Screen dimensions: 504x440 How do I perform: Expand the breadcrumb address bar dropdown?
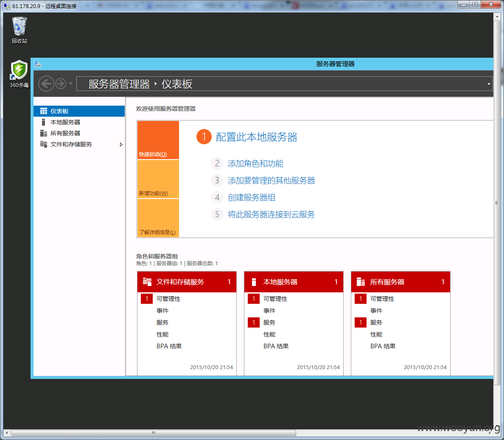(489, 84)
